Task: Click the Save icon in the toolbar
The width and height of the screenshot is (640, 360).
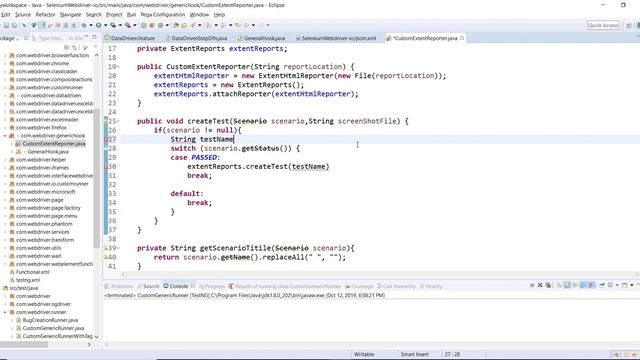Action: point(6,25)
